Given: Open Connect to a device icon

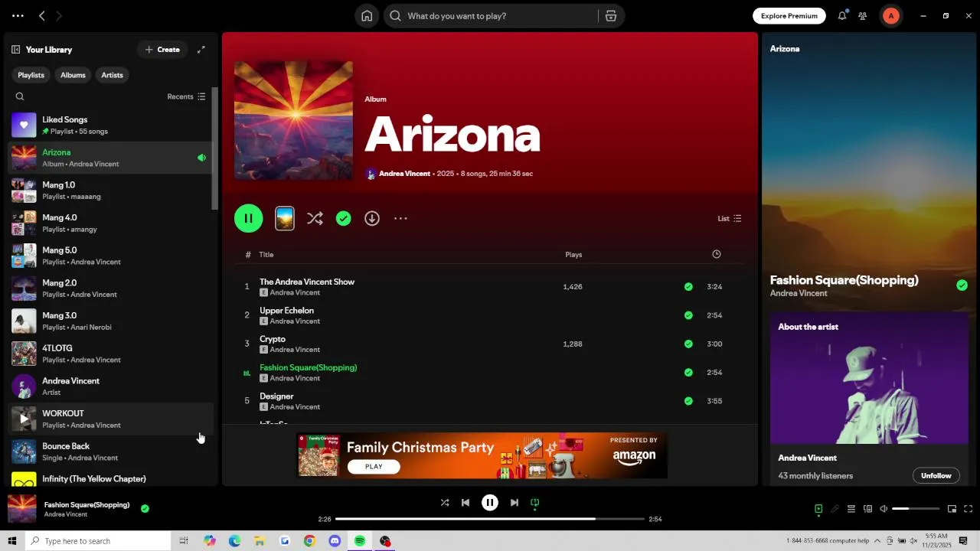Looking at the screenshot, I should point(867,509).
